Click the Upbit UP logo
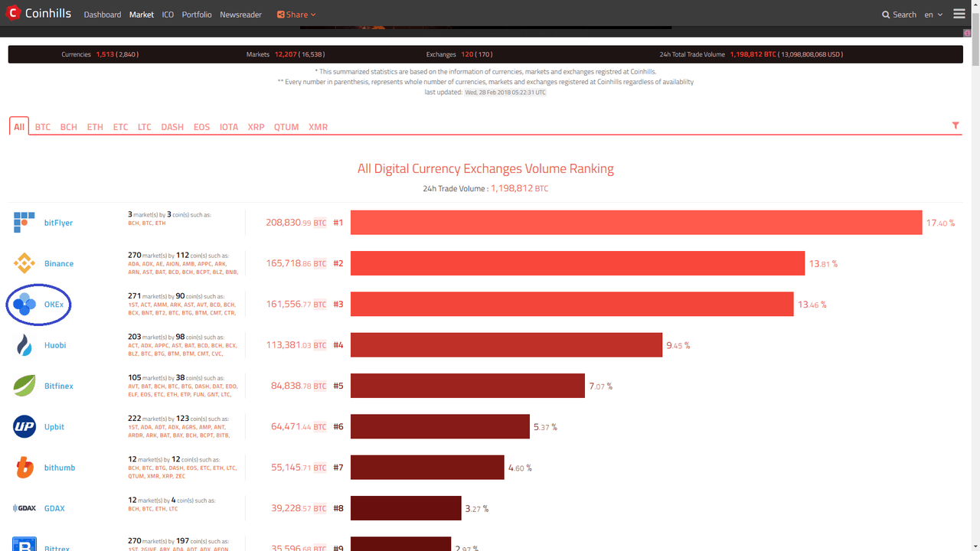The width and height of the screenshot is (980, 551). tap(24, 426)
